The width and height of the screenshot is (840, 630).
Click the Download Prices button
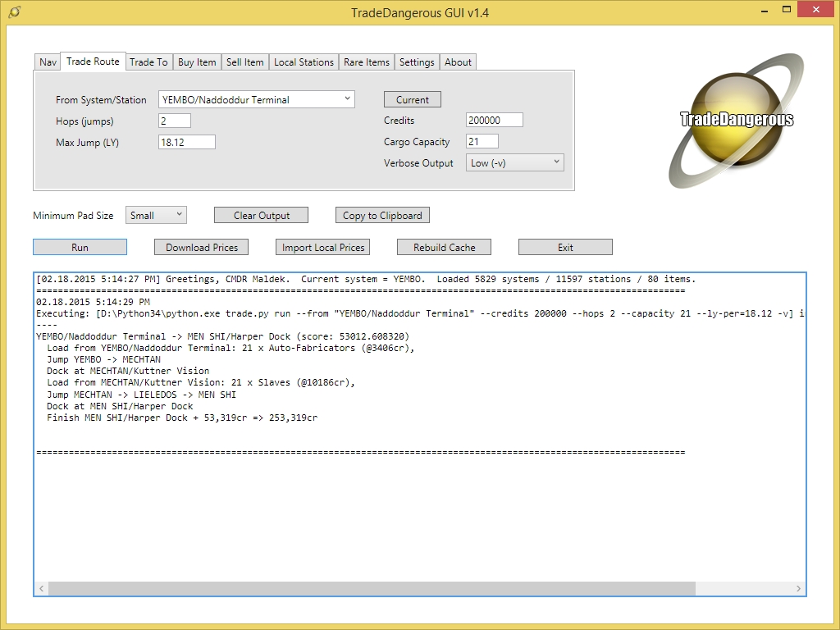click(202, 247)
